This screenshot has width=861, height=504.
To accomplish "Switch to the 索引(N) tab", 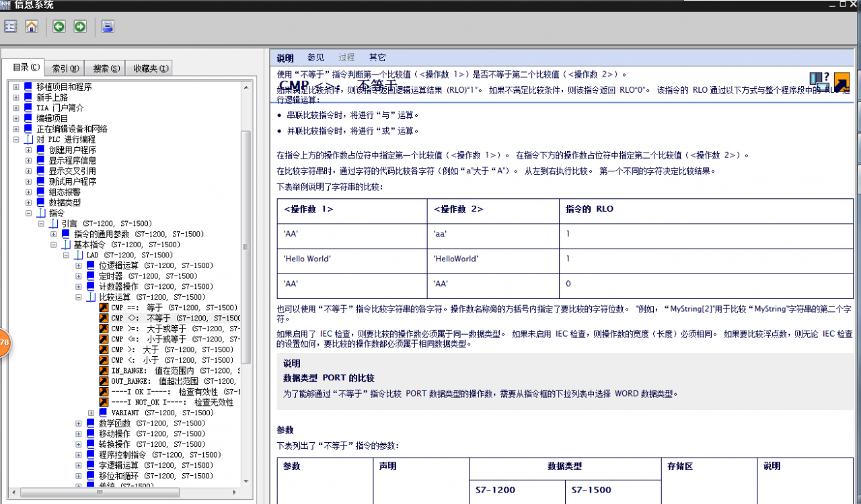I will click(x=65, y=68).
